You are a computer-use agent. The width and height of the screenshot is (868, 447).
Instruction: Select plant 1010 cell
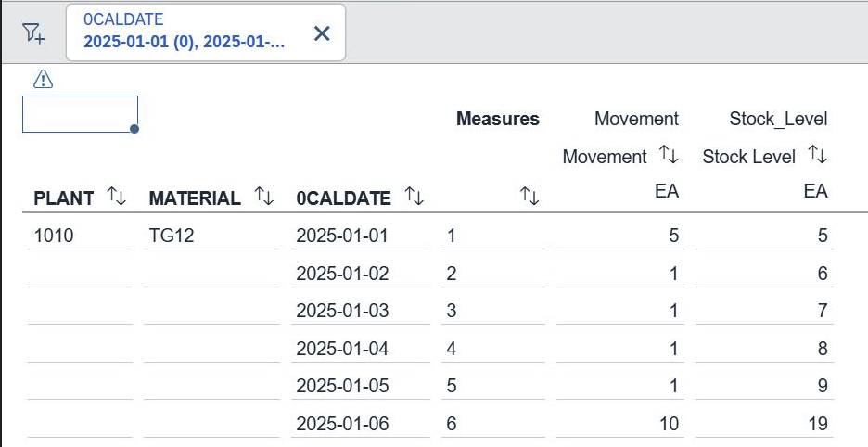tap(54, 236)
